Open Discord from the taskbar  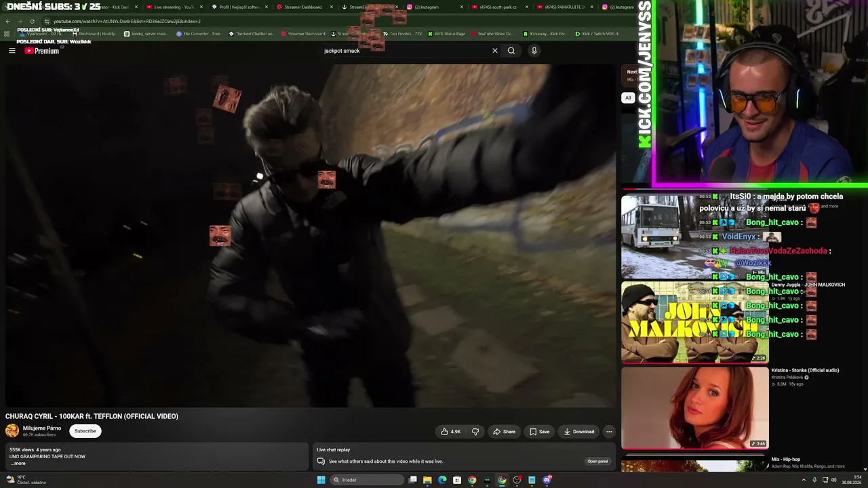547,480
